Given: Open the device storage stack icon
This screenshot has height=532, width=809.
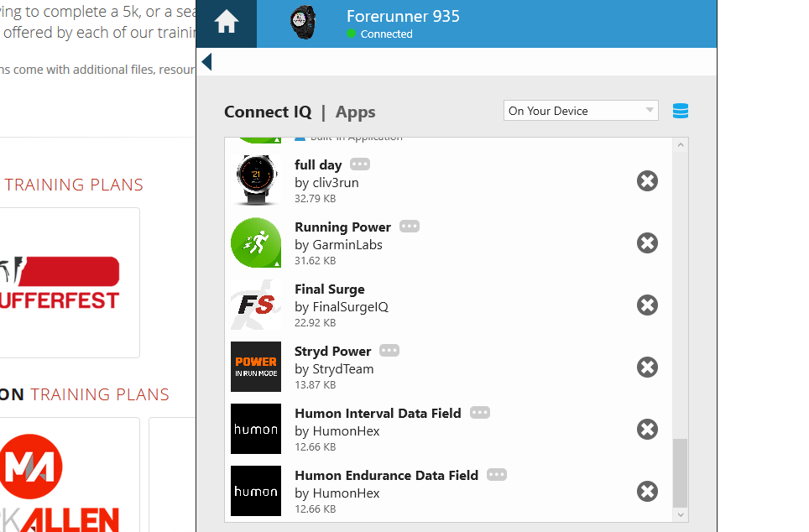Looking at the screenshot, I should (680, 111).
